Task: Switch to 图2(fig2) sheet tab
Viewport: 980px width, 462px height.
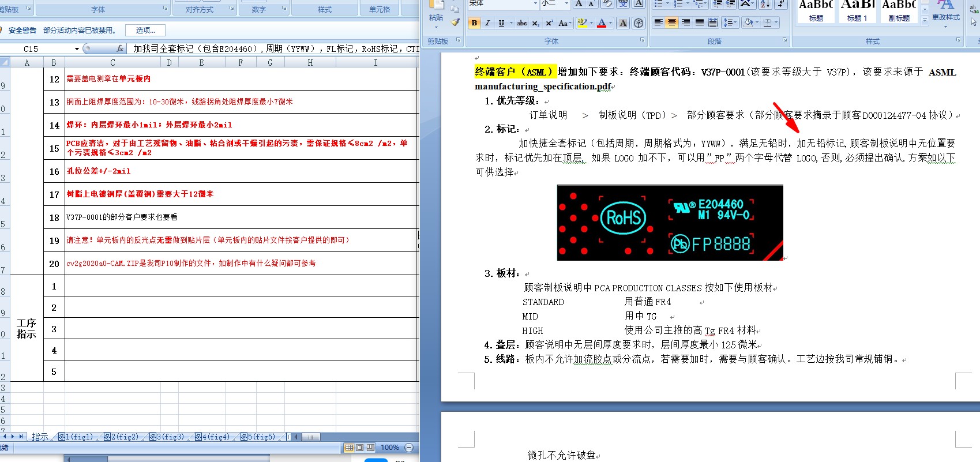Action: 121,437
